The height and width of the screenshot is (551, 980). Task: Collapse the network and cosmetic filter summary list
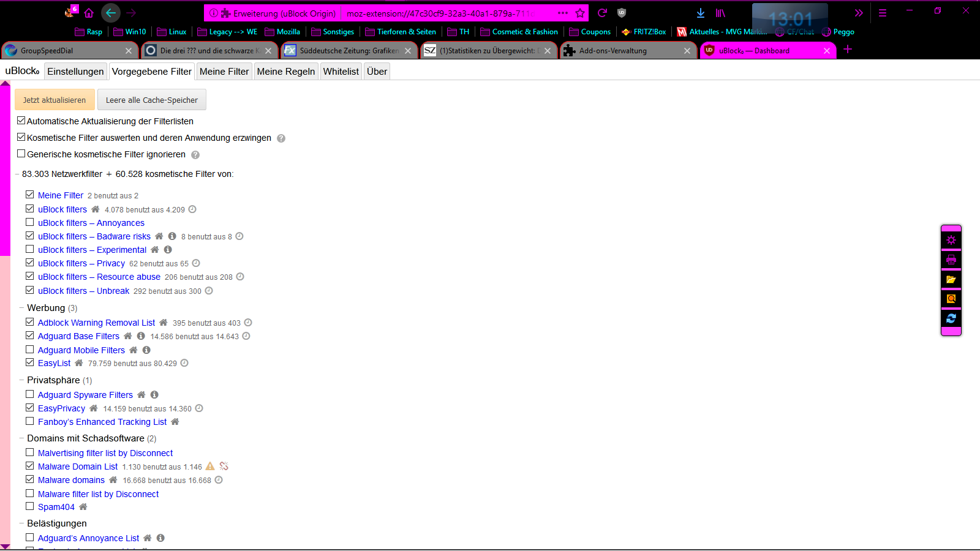coord(17,174)
